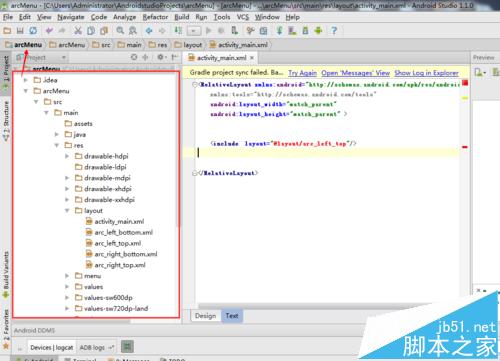The height and width of the screenshot is (361, 500).
Task: Collapse the main folder
Action: coord(46,113)
